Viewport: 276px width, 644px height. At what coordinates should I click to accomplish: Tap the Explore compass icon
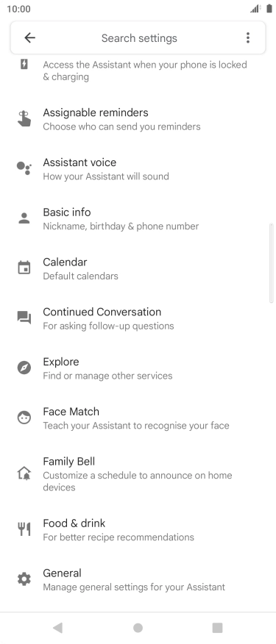point(24,368)
